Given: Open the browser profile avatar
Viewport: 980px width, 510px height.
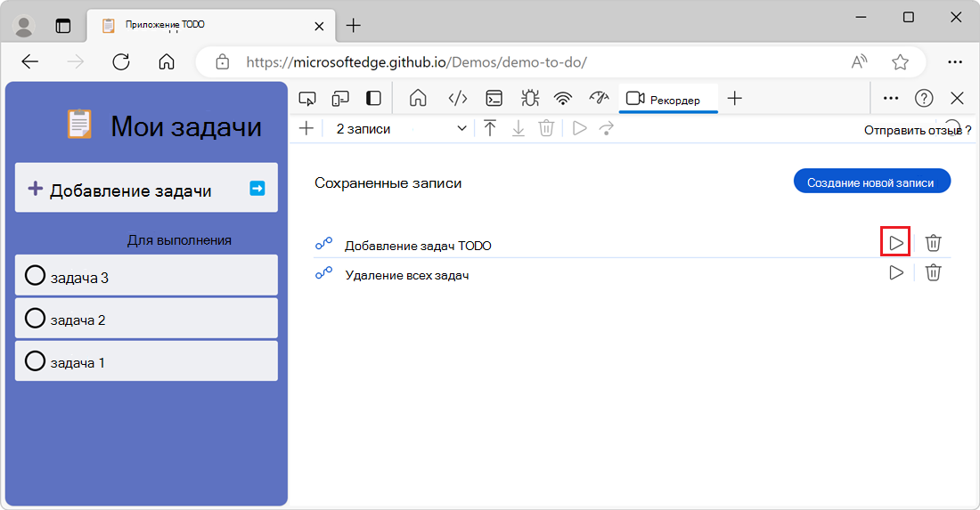Looking at the screenshot, I should pyautogui.click(x=24, y=26).
